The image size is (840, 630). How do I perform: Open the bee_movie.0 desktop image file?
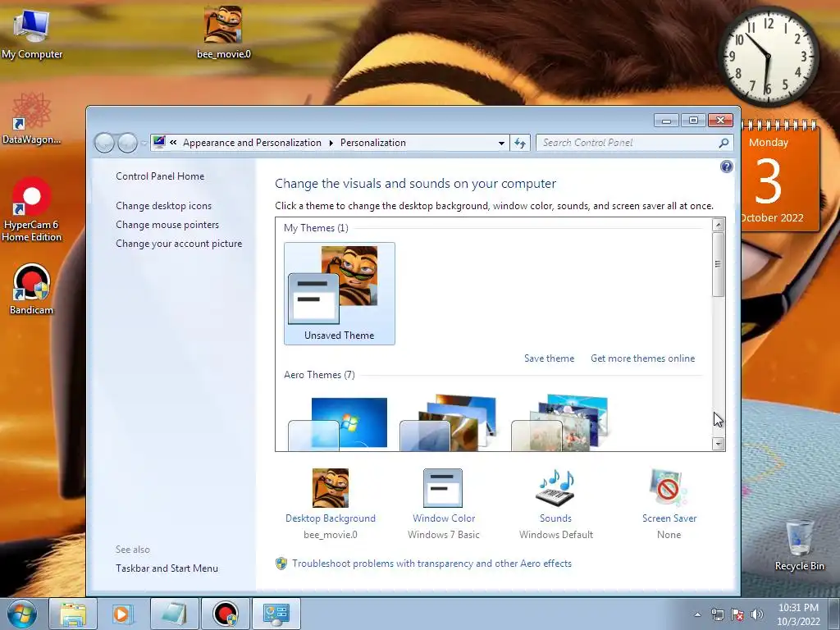(x=223, y=32)
